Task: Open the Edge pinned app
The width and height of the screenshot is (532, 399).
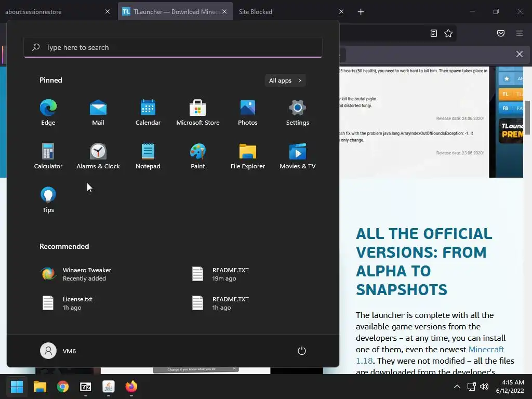Action: click(48, 113)
